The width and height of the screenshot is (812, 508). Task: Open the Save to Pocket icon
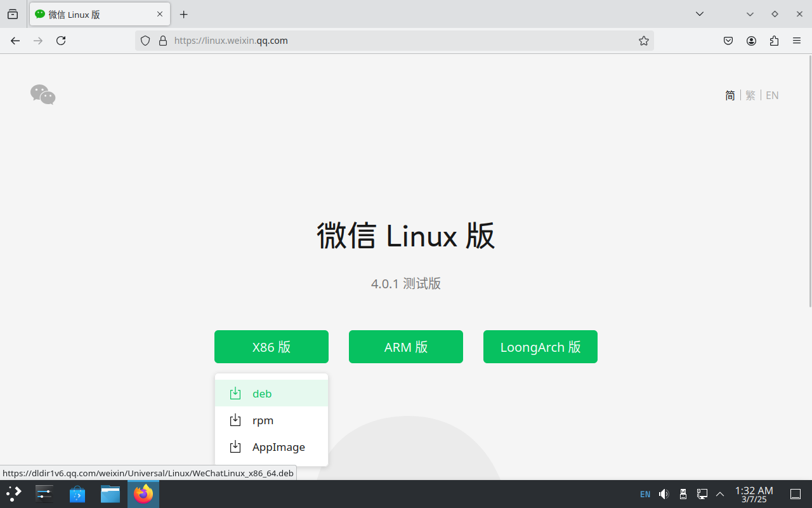(728, 41)
